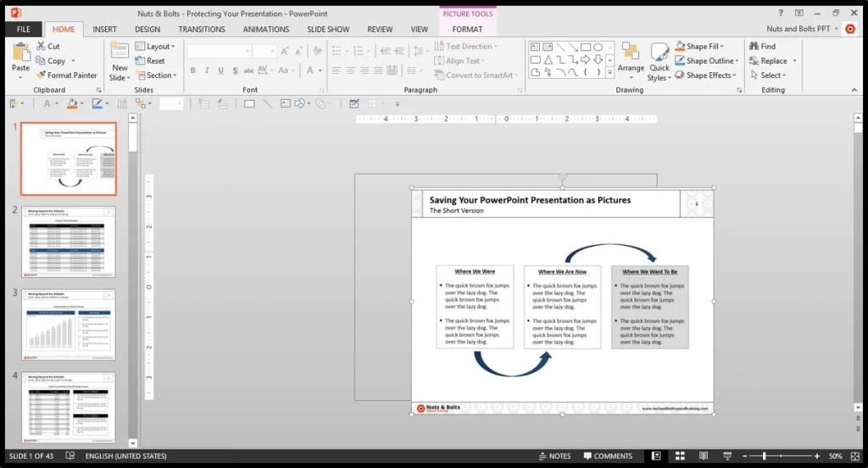This screenshot has height=468, width=868.
Task: Start Slide Show from status bar
Action: point(727,456)
